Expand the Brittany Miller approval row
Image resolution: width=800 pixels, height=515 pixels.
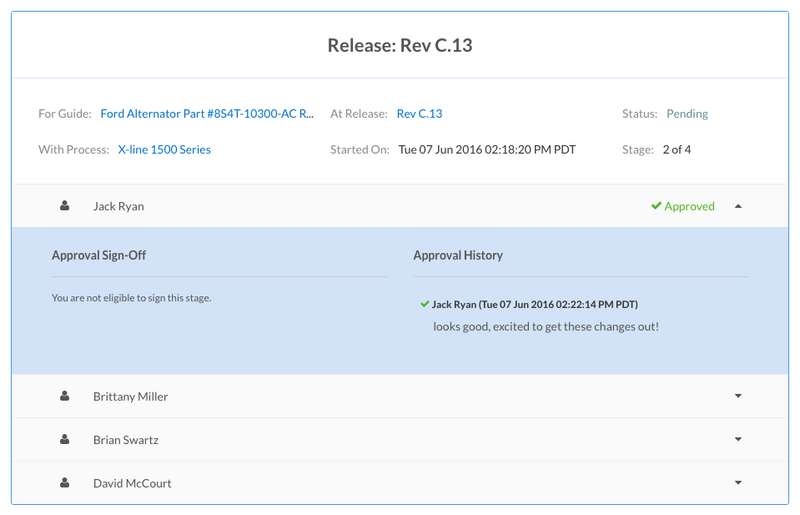coord(738,396)
